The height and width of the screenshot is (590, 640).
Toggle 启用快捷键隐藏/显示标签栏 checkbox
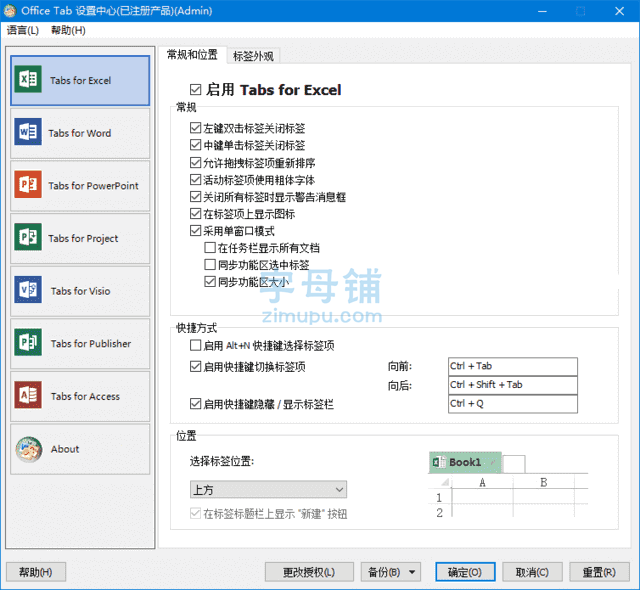[x=196, y=404]
